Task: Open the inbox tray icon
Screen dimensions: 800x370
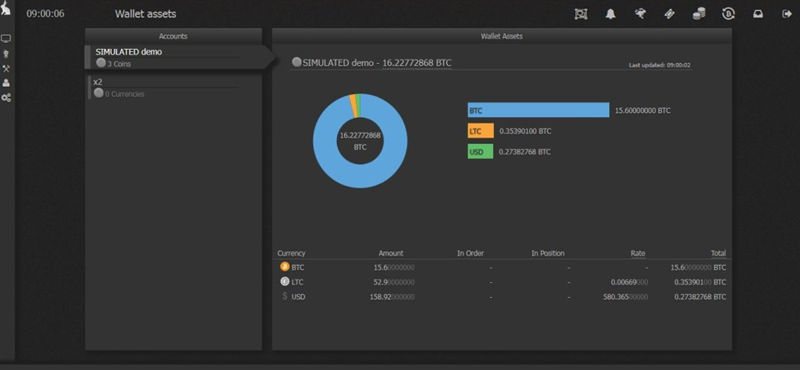Action: [758, 14]
